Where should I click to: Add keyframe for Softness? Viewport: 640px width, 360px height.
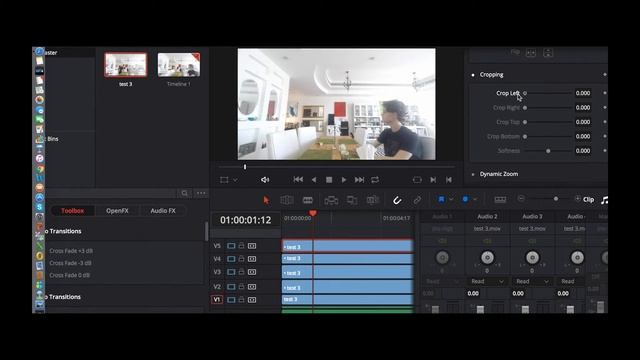[604, 151]
